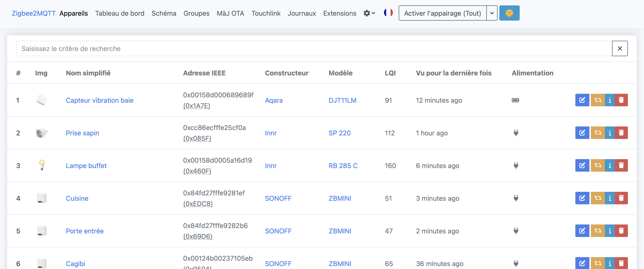
Task: Click reconfigure icon for Prise sapin row
Action: pyautogui.click(x=597, y=133)
